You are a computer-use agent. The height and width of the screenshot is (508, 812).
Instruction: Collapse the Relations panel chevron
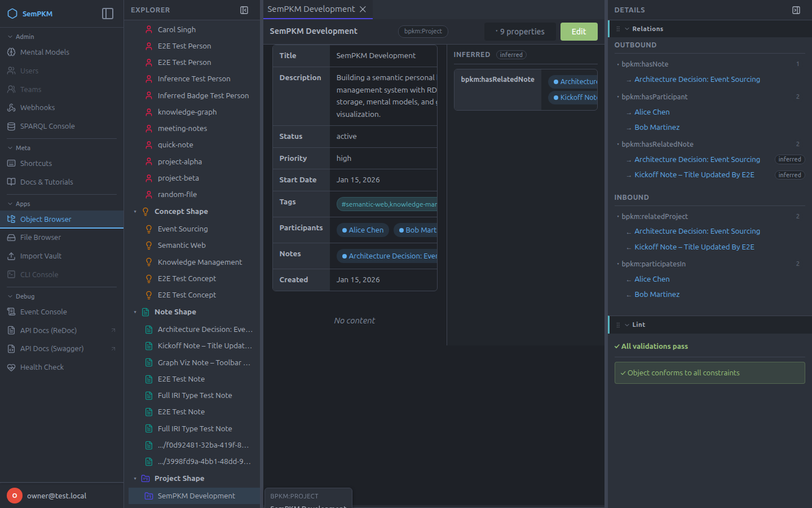point(627,29)
